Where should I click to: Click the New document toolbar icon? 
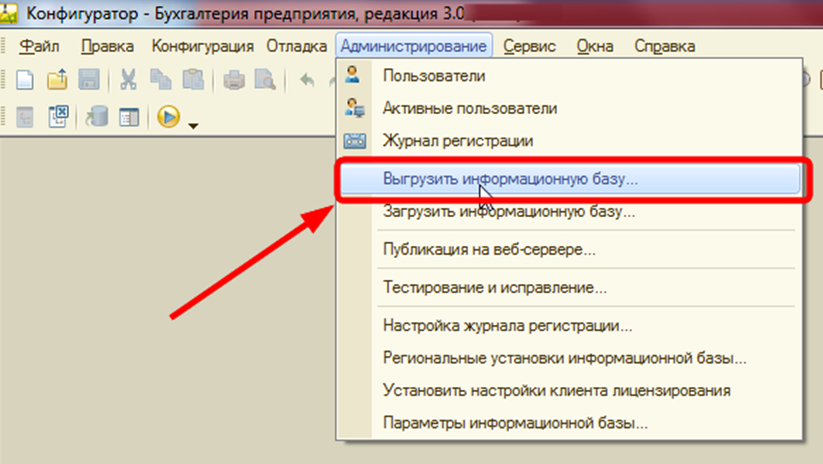[x=25, y=80]
